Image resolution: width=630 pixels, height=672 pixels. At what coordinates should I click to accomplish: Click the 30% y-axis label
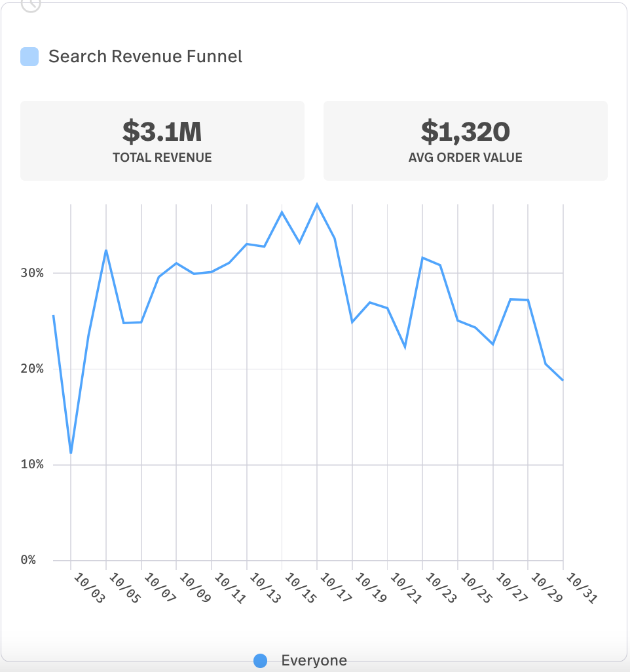click(31, 273)
